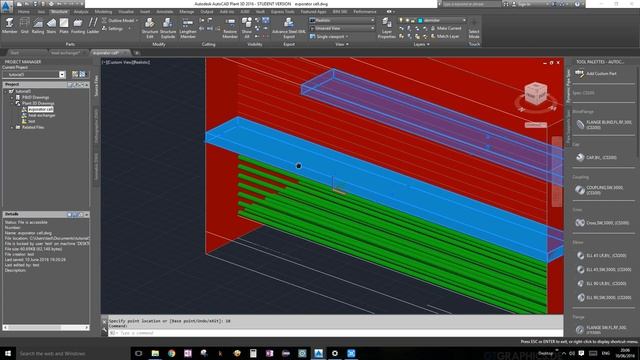
Task: Expand the Layers panel flyout
Action: pyautogui.click(x=421, y=44)
